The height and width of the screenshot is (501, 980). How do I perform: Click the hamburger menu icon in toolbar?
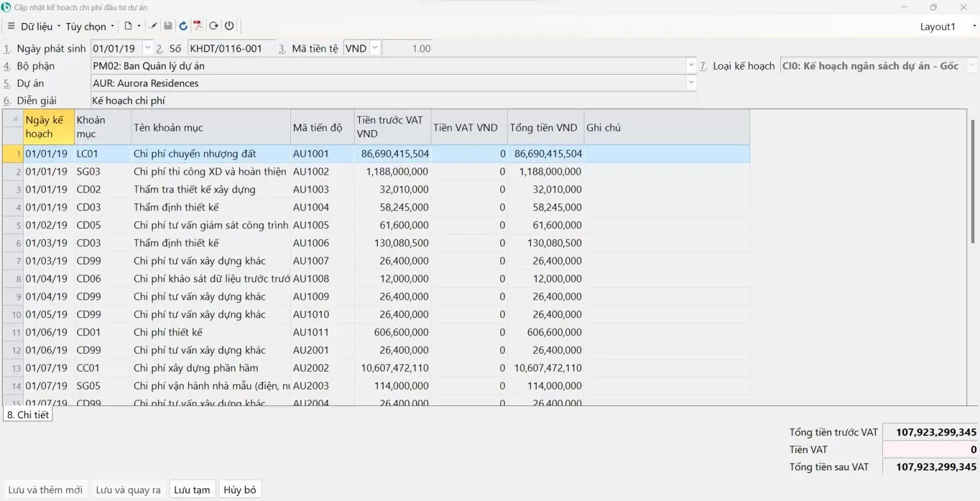(11, 26)
